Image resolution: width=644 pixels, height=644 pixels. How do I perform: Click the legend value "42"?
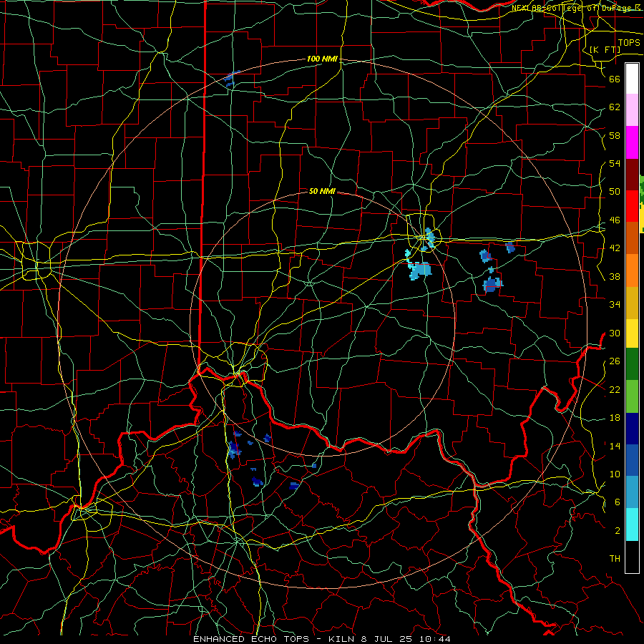point(615,248)
